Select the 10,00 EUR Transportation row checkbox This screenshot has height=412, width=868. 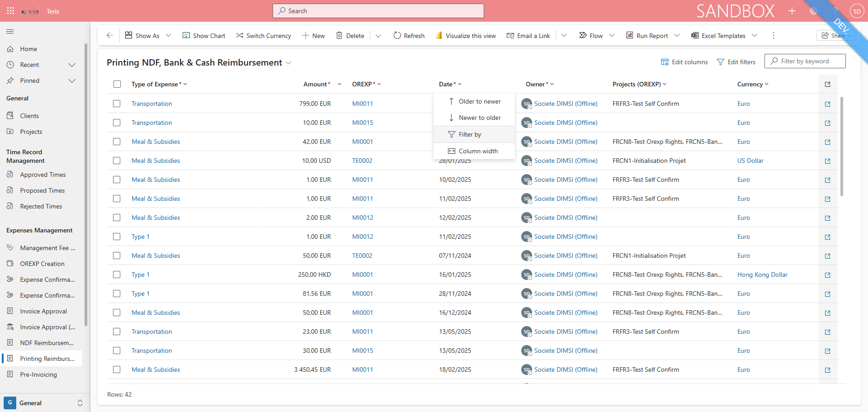tap(117, 123)
